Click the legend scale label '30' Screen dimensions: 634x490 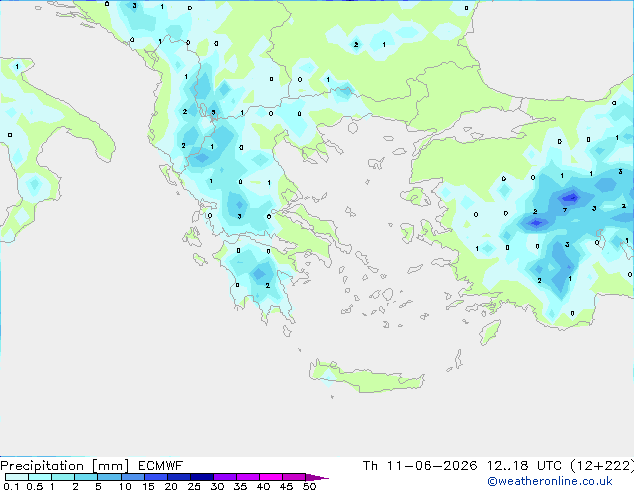coord(218,486)
